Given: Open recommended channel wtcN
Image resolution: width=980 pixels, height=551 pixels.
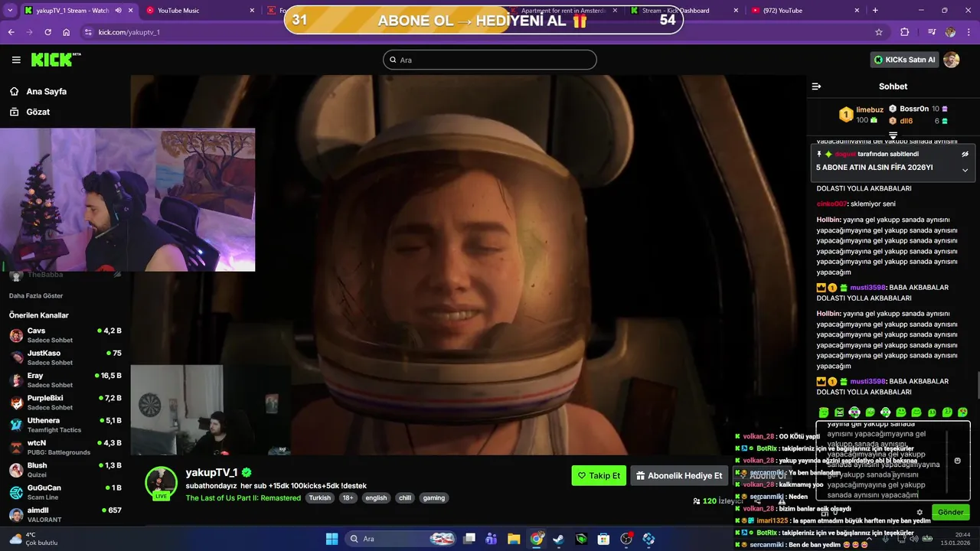Looking at the screenshot, I should point(65,447).
